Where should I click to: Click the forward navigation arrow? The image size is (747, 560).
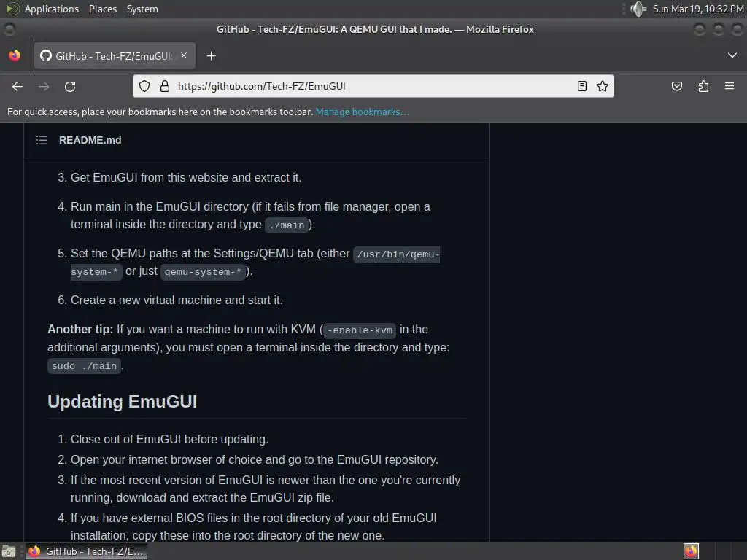click(44, 86)
